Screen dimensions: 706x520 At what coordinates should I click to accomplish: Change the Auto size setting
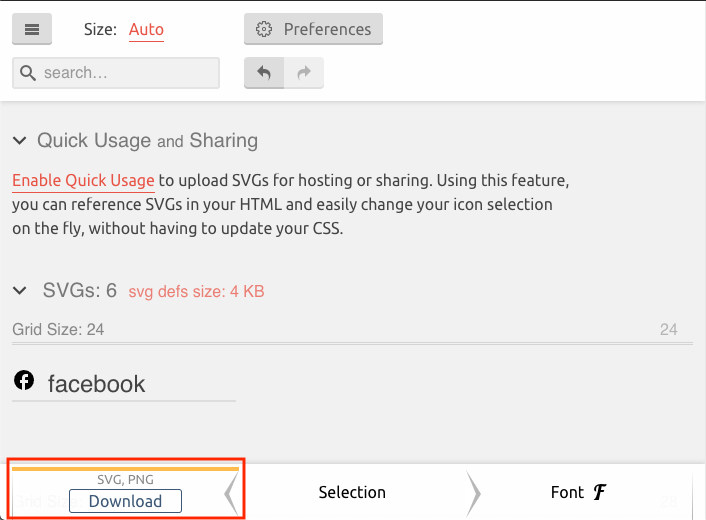coord(146,30)
